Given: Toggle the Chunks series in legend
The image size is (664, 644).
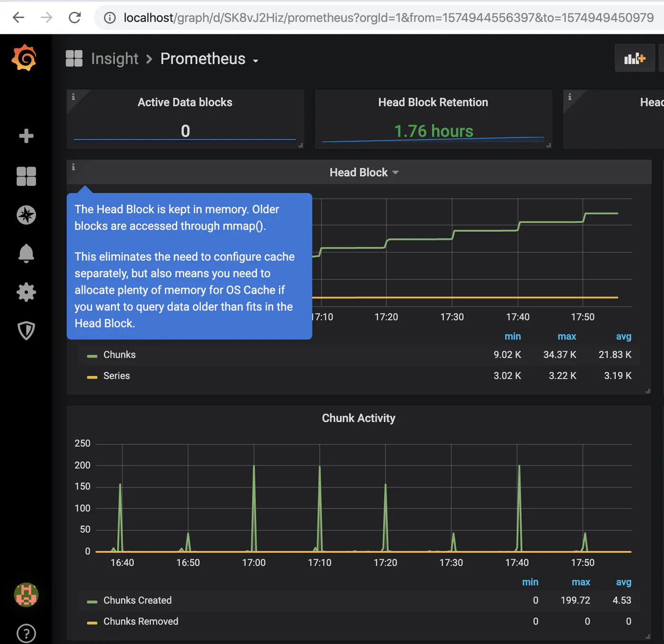Looking at the screenshot, I should pos(120,355).
